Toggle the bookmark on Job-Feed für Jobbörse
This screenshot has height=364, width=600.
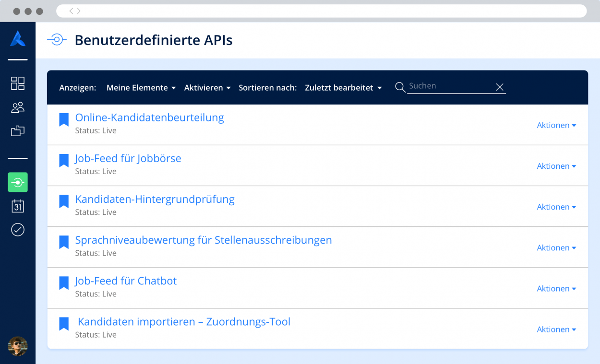63,160
